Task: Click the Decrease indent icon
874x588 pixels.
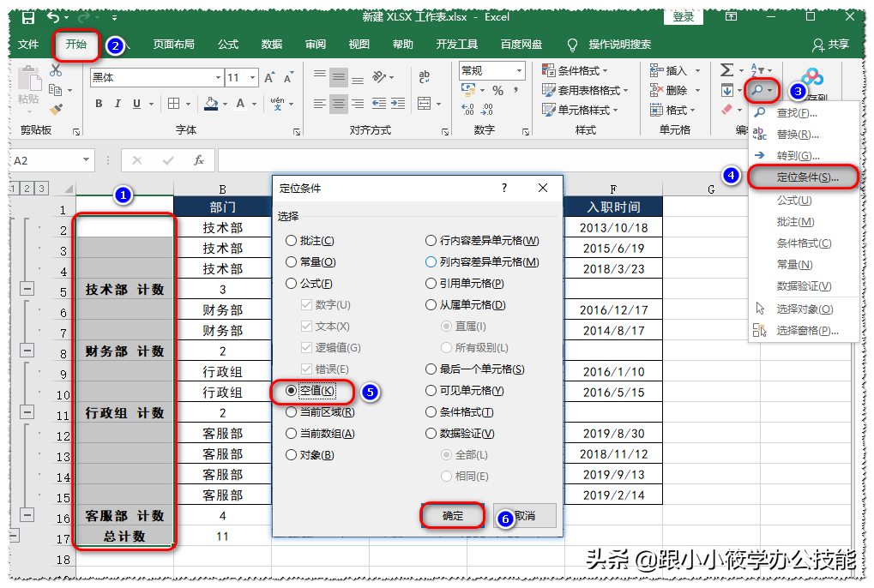Action: [379, 104]
